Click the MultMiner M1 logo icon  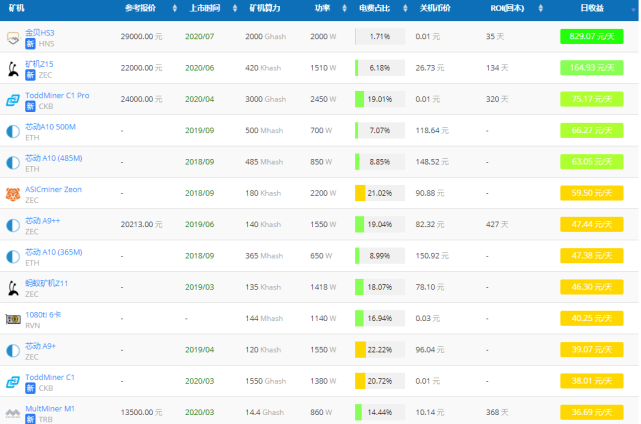coord(13,413)
